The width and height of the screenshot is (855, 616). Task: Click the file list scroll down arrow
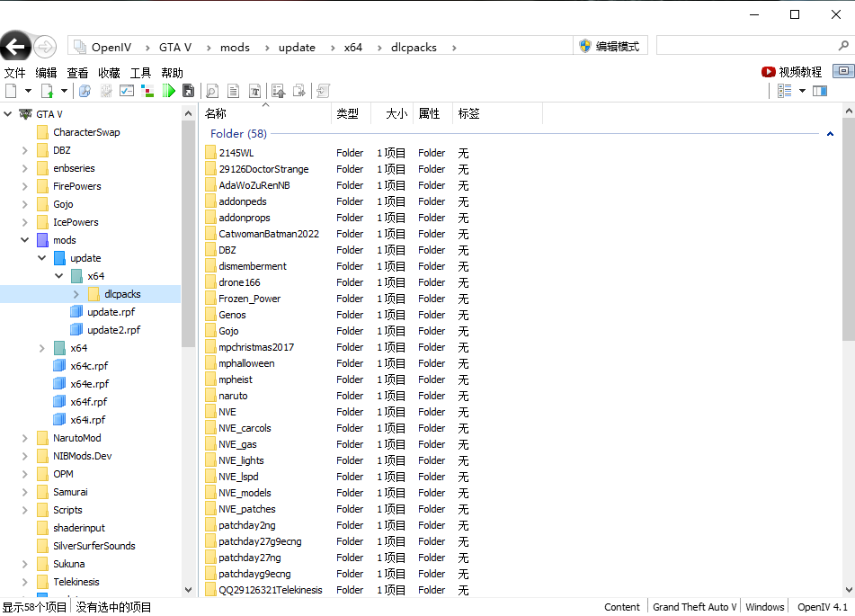pos(849,589)
